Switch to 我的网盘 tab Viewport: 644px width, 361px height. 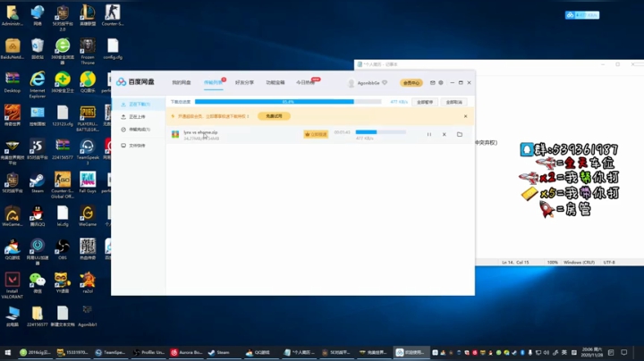pos(182,82)
